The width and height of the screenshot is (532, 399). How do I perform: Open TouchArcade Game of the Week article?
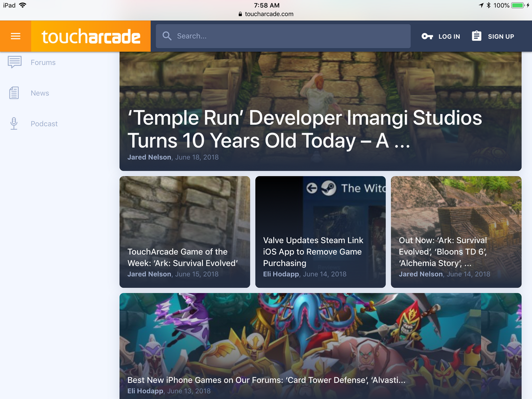pyautogui.click(x=182, y=257)
